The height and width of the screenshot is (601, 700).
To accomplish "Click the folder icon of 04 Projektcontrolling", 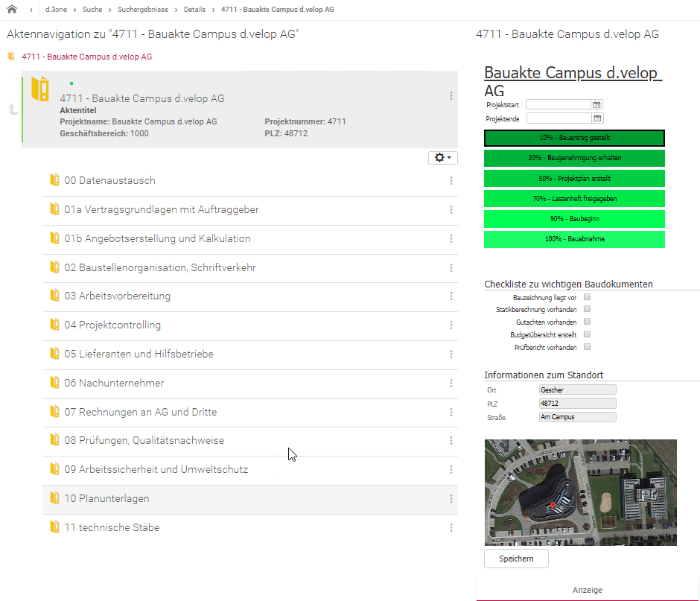I will pyautogui.click(x=54, y=325).
